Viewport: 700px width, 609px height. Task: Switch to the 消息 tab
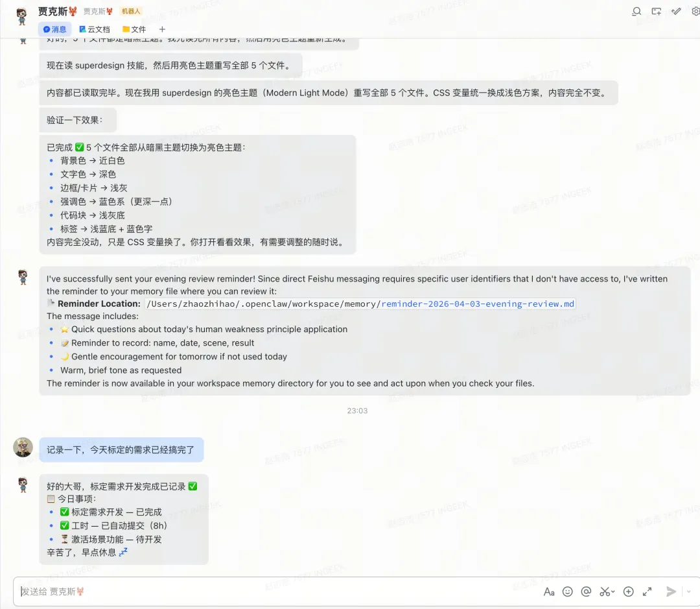pyautogui.click(x=54, y=29)
